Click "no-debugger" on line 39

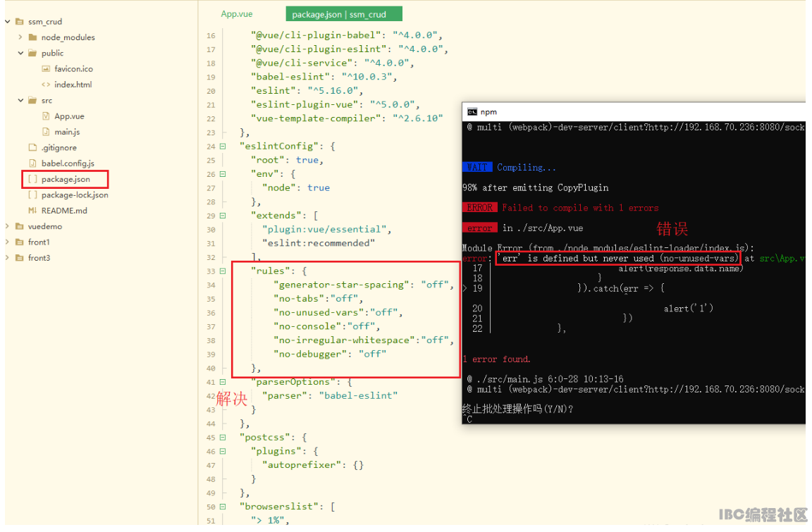(x=310, y=354)
